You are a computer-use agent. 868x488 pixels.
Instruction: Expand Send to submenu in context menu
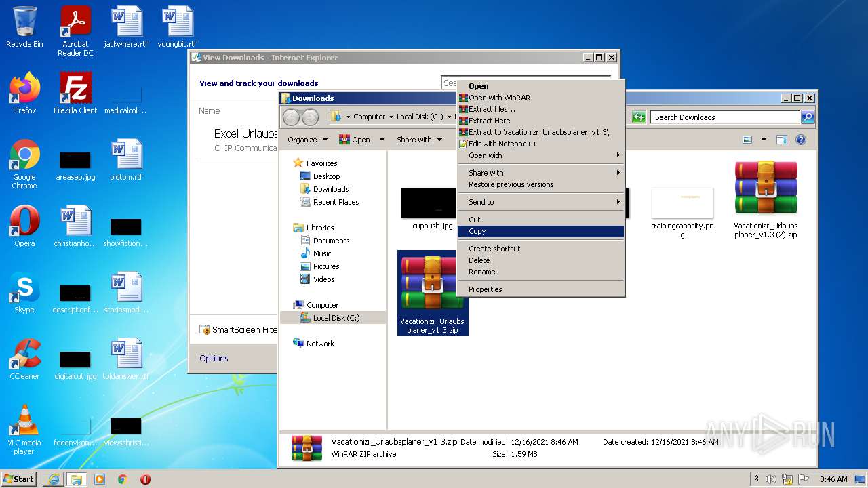540,202
